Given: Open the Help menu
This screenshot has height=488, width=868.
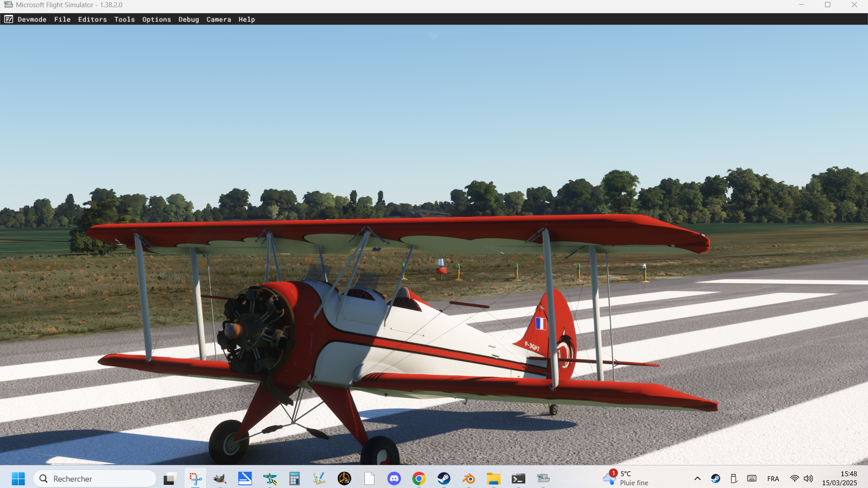Looking at the screenshot, I should [x=247, y=19].
